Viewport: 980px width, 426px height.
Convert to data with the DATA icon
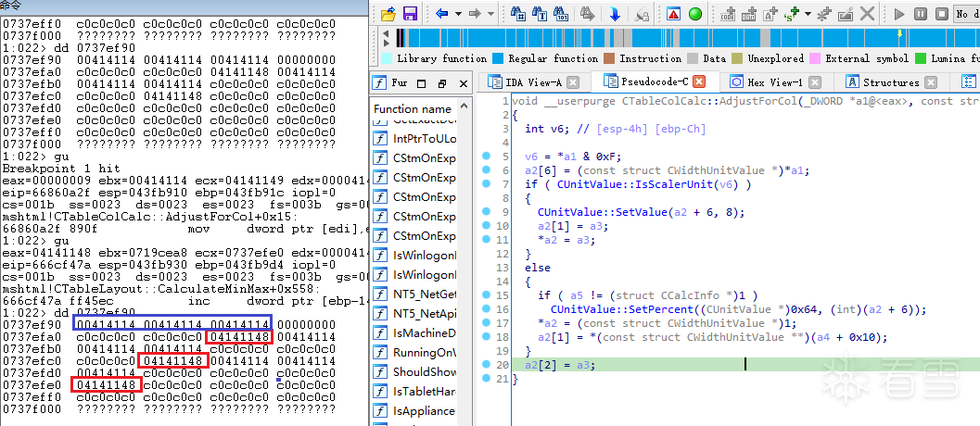(749, 14)
